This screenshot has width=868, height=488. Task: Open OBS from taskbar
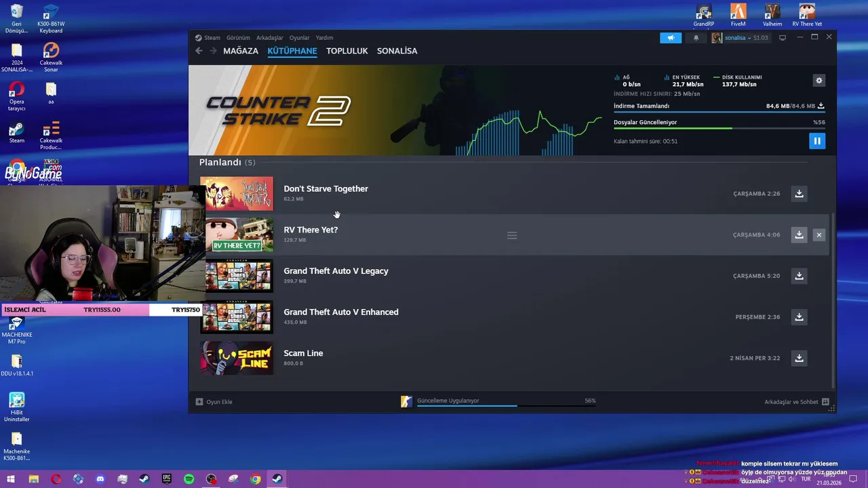212,479
